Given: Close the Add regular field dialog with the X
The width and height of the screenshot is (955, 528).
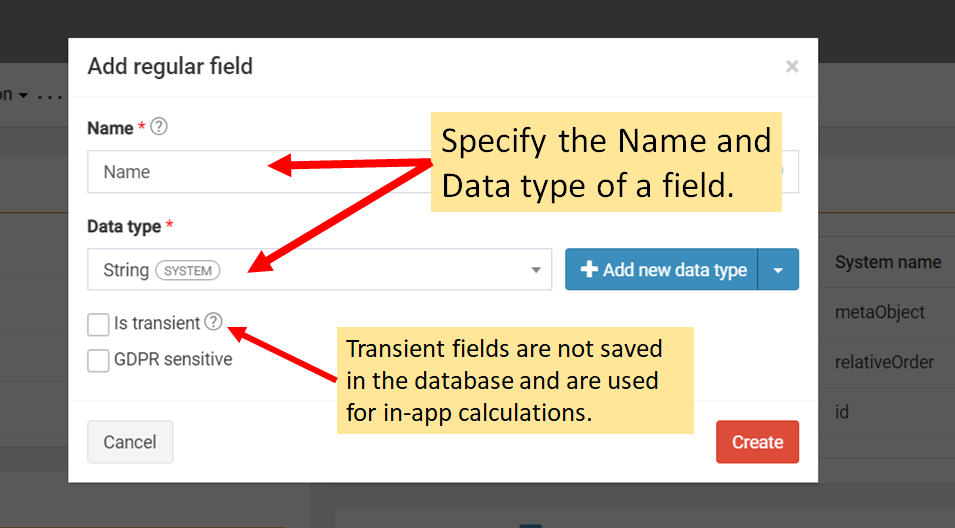Looking at the screenshot, I should click(792, 67).
